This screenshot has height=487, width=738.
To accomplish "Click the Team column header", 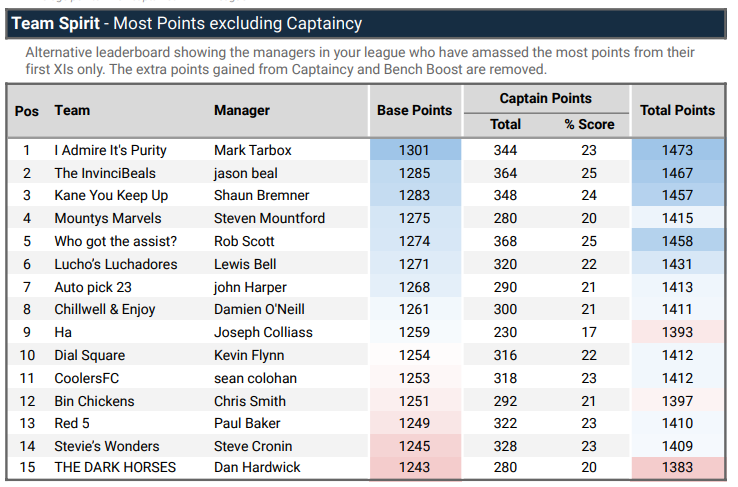I will click(x=72, y=110).
